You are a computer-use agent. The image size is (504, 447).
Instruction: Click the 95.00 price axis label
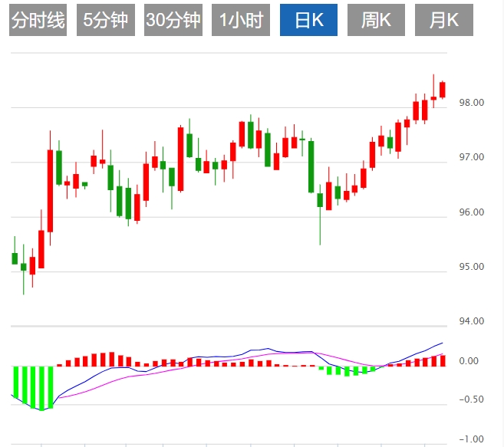click(471, 268)
